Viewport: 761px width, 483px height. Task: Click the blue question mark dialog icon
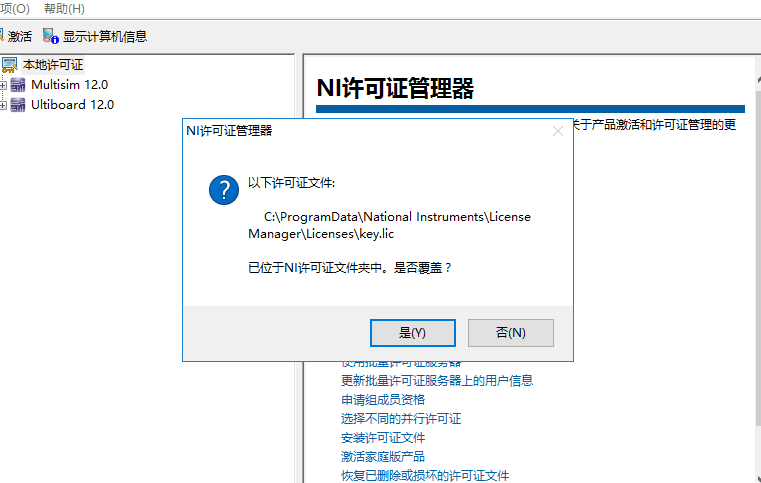224,190
